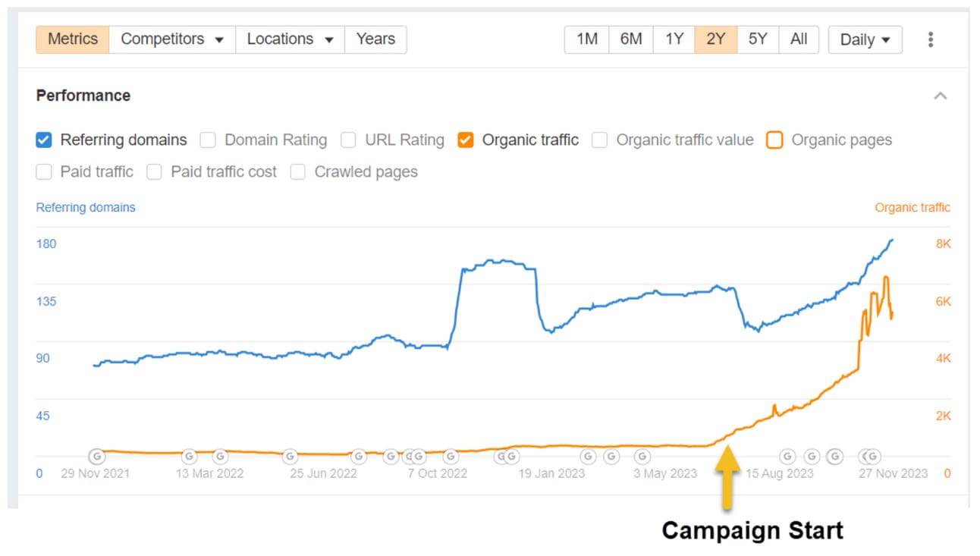Click the Google update marker near 3 May 2023
The height and width of the screenshot is (556, 980).
(x=642, y=456)
